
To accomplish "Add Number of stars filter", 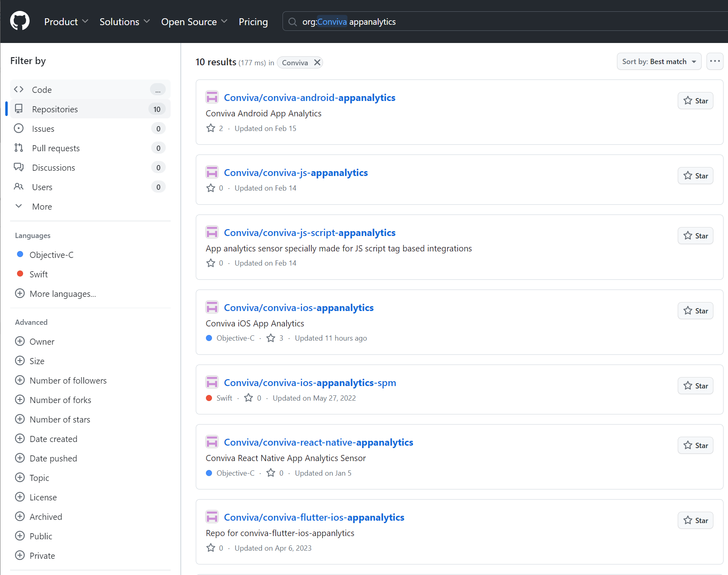I will pyautogui.click(x=20, y=419).
